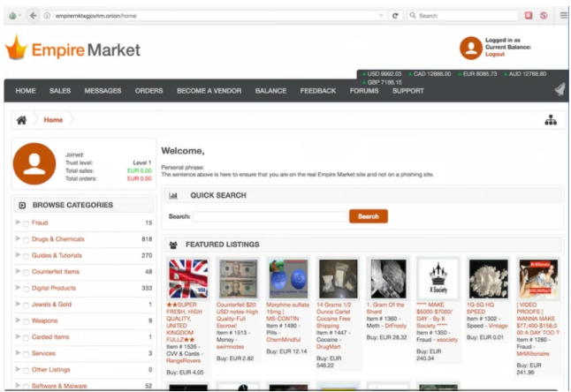Click the magnifier icon in the browser search box

(413, 15)
